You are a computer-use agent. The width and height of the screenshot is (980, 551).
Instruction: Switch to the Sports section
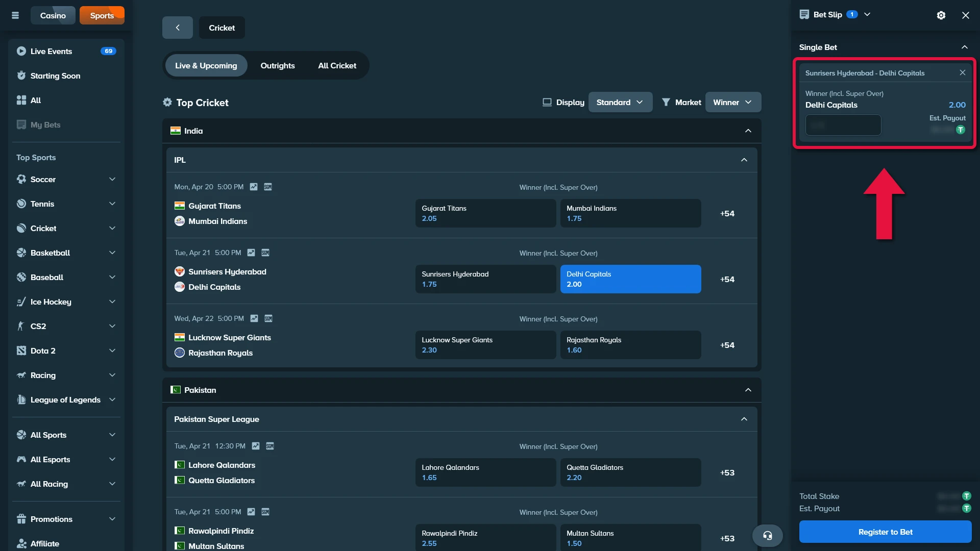102,15
